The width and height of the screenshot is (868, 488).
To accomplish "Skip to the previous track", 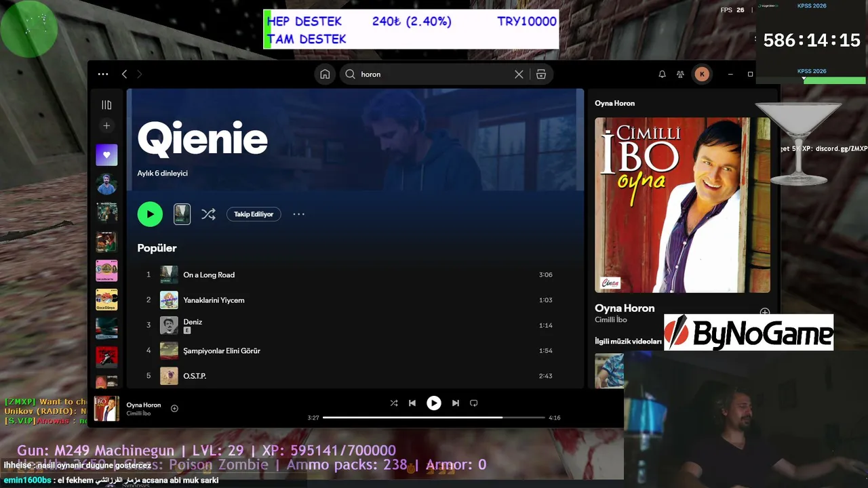I will click(412, 403).
